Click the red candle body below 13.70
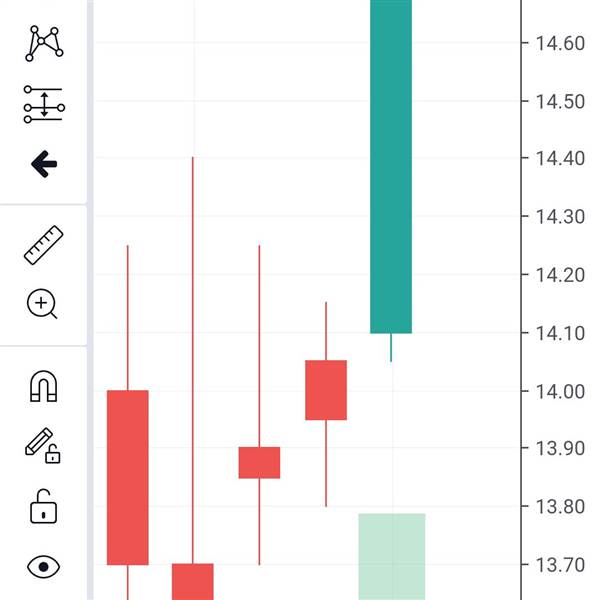Image resolution: width=600 pixels, height=600 pixels. 193,582
